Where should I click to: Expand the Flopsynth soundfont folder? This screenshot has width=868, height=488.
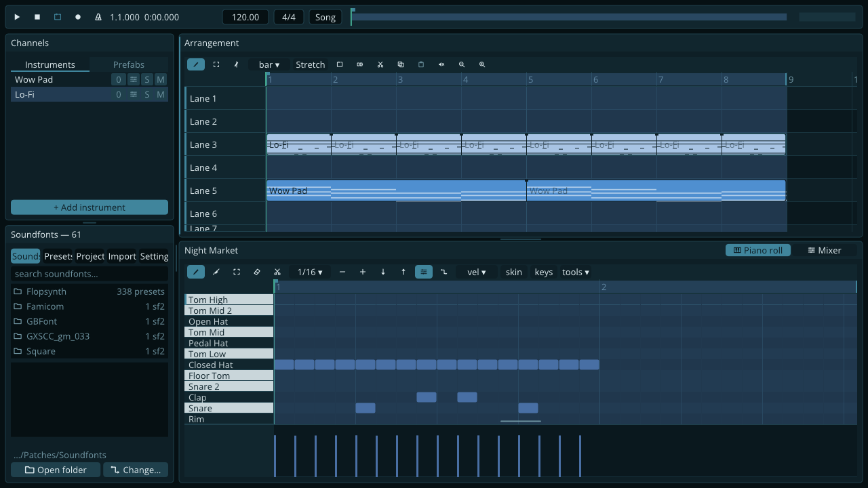(x=90, y=291)
